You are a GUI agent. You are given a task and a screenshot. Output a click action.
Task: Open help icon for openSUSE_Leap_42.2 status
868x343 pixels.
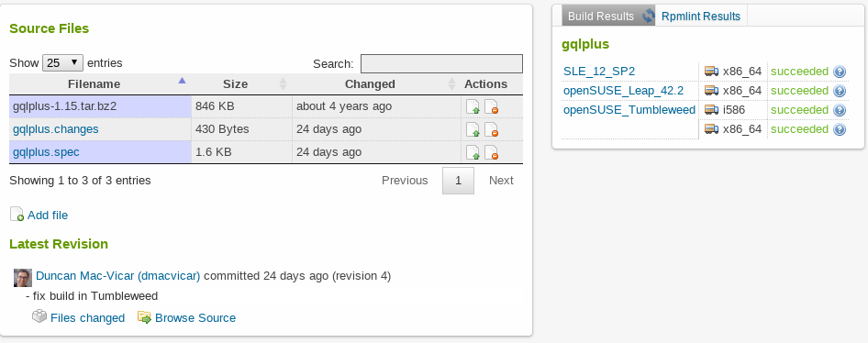point(840,91)
